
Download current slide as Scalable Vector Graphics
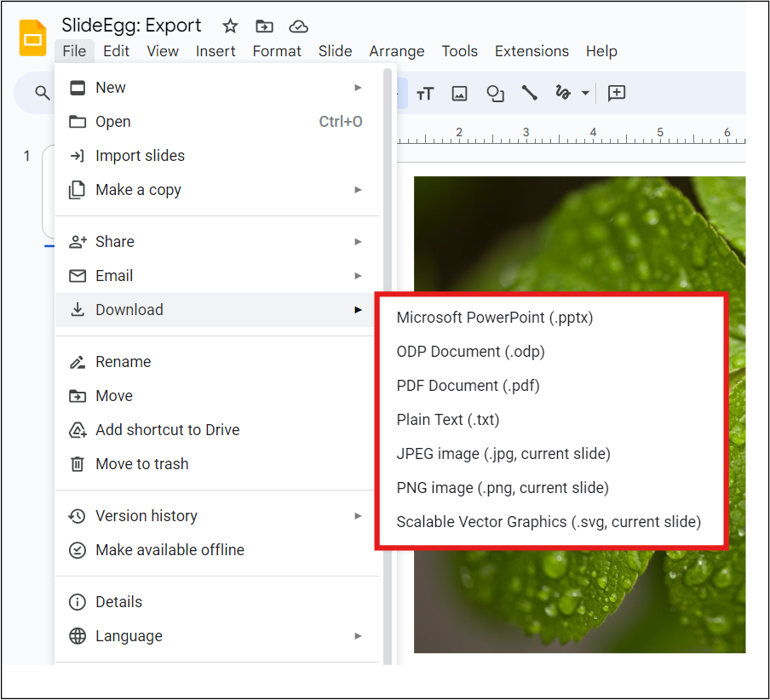click(x=551, y=522)
